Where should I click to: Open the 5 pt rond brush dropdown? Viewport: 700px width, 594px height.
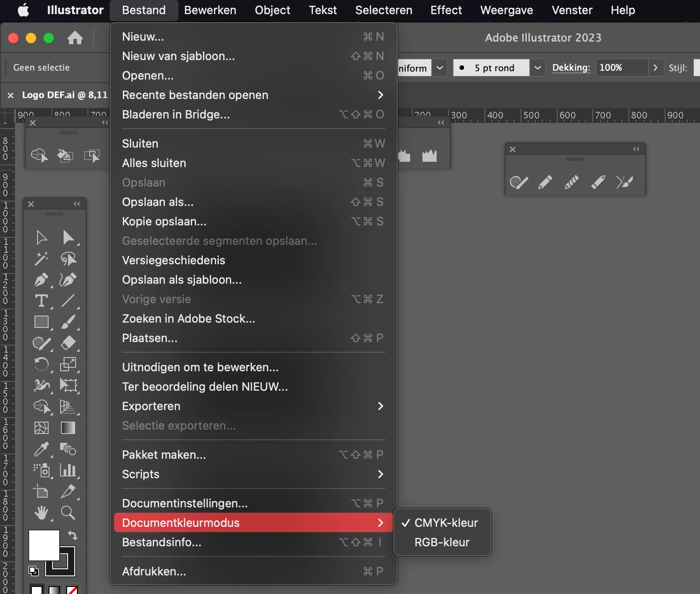(x=537, y=68)
